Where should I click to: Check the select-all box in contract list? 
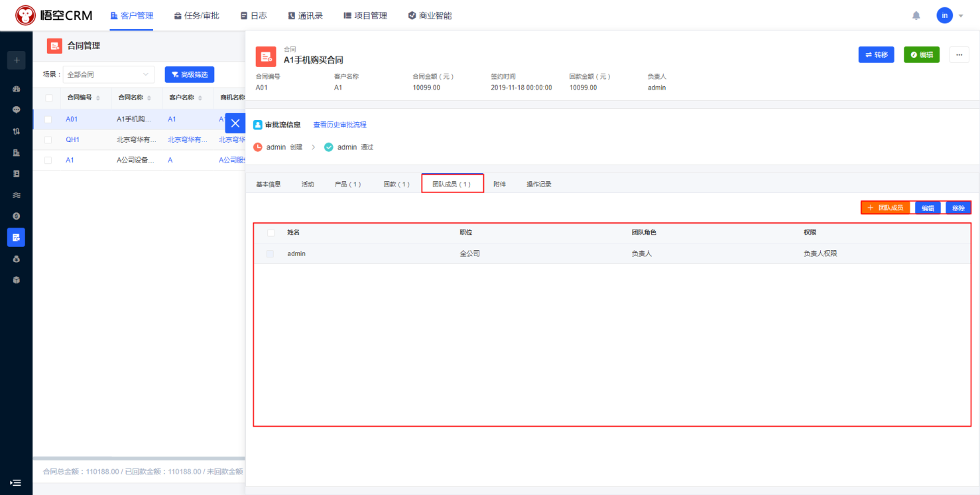coord(48,98)
